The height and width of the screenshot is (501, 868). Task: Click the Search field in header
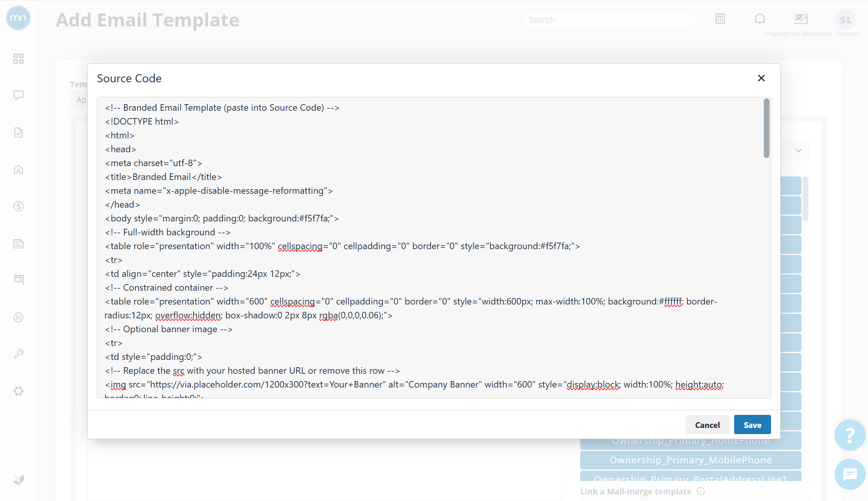609,20
